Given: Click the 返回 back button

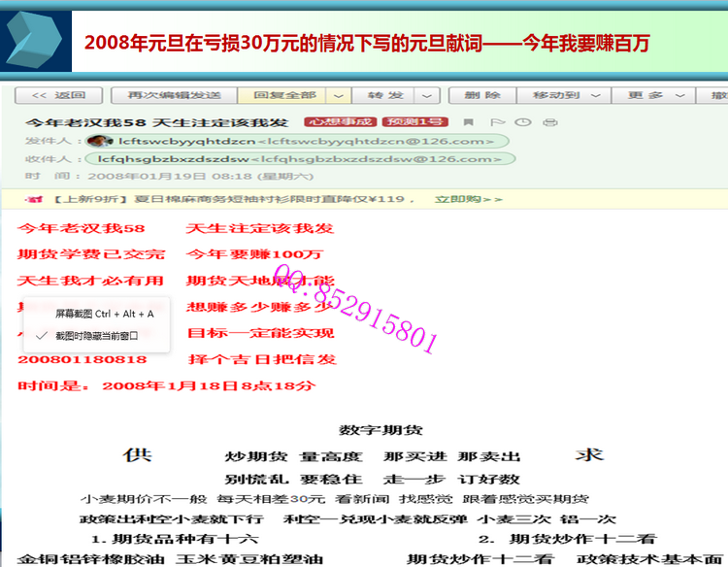Looking at the screenshot, I should pos(57,95).
